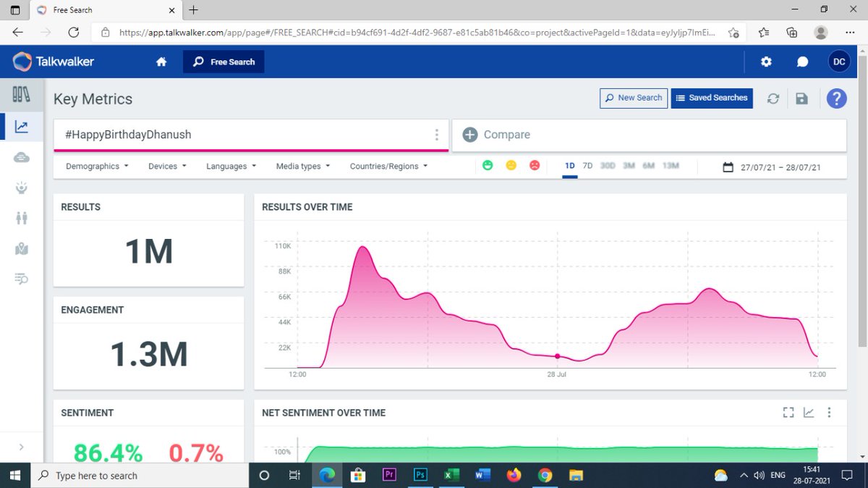Open the Devices filter dropdown
Image resolution: width=868 pixels, height=488 pixels.
click(167, 167)
